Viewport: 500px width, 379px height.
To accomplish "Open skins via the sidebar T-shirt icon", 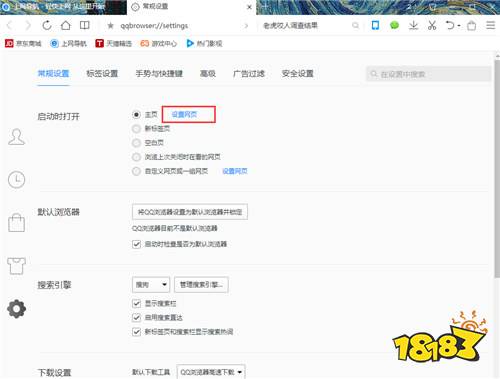I will click(x=16, y=266).
